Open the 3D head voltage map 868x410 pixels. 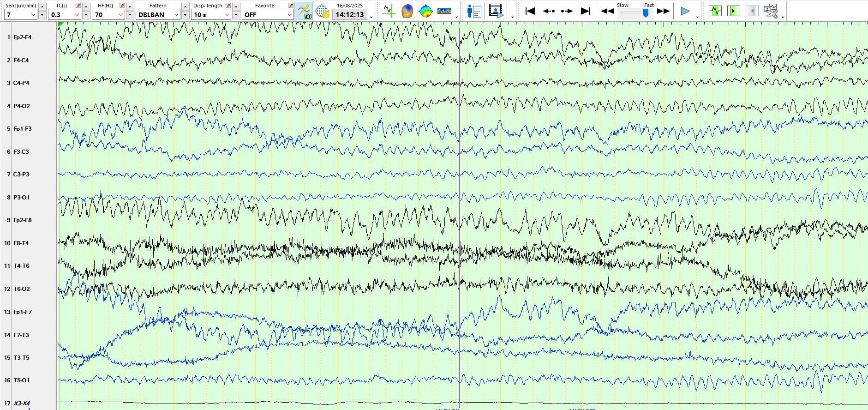click(407, 11)
